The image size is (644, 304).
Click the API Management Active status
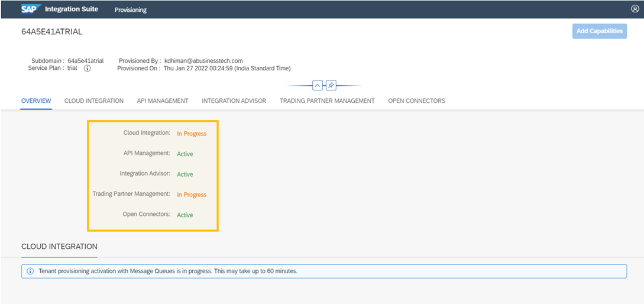pyautogui.click(x=185, y=154)
